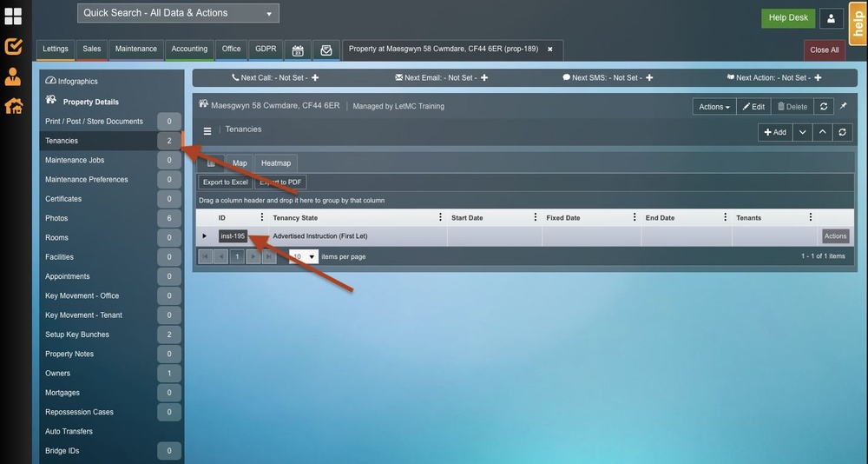Image resolution: width=868 pixels, height=464 pixels.
Task: Click the Close All button
Action: click(825, 50)
